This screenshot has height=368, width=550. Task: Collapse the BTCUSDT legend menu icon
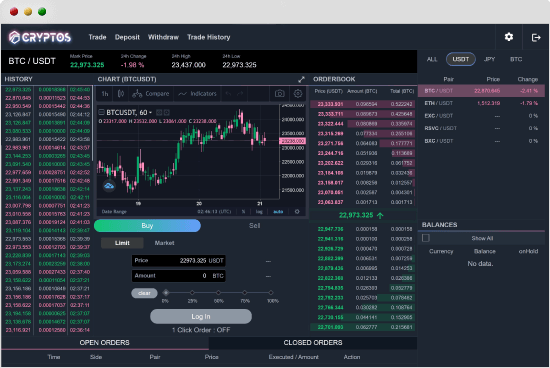pos(101,112)
